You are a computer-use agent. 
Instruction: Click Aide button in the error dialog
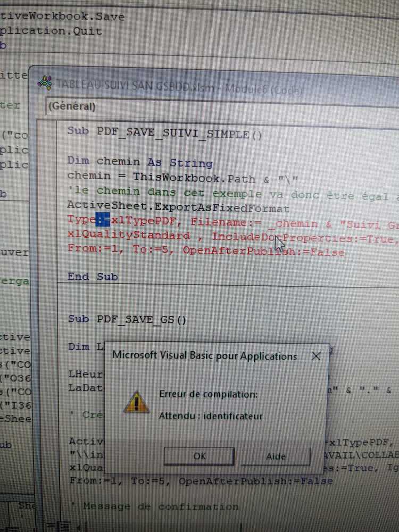coord(276,456)
